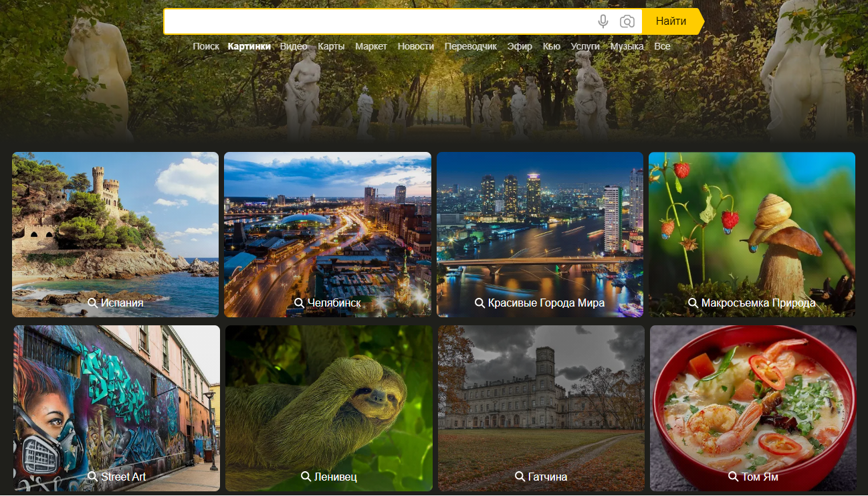Screen dimensions: 868x496
Task: Open the Кью tab
Action: pyautogui.click(x=552, y=46)
